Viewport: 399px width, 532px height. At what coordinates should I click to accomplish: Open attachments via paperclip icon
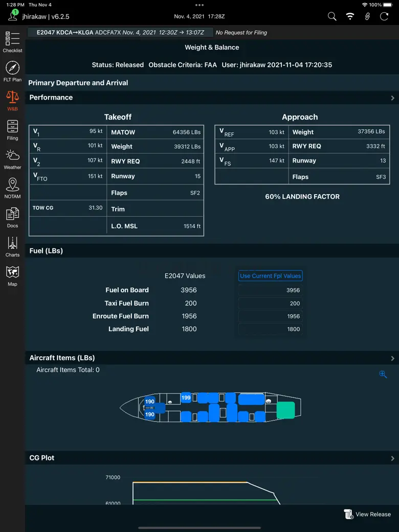(x=367, y=16)
